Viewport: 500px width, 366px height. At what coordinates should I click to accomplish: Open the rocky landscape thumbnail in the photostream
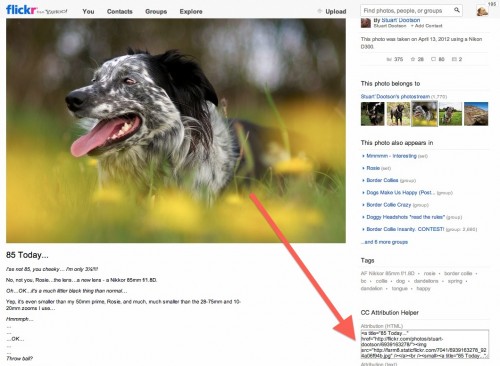[x=476, y=114]
